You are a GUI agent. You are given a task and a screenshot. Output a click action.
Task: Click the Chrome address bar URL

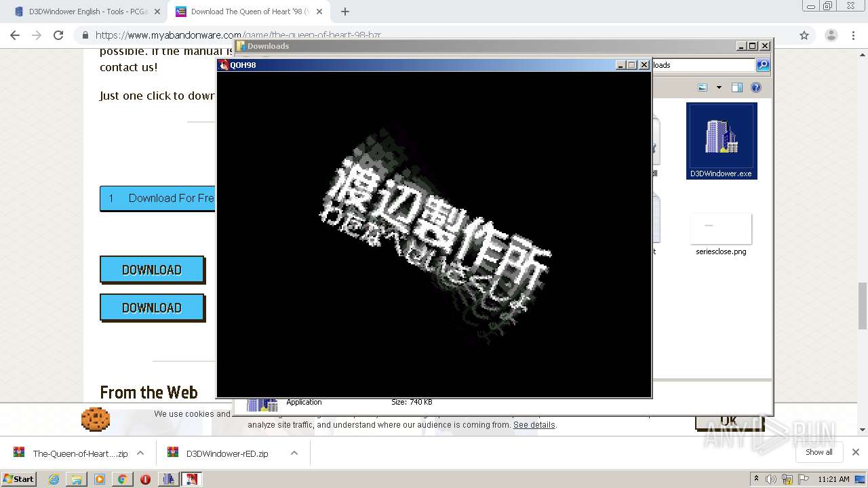(238, 35)
